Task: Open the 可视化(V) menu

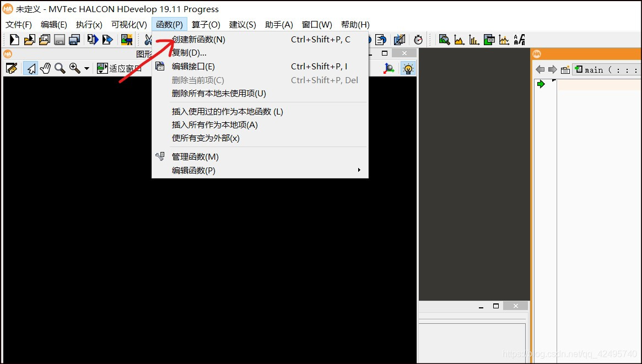Action: tap(129, 25)
